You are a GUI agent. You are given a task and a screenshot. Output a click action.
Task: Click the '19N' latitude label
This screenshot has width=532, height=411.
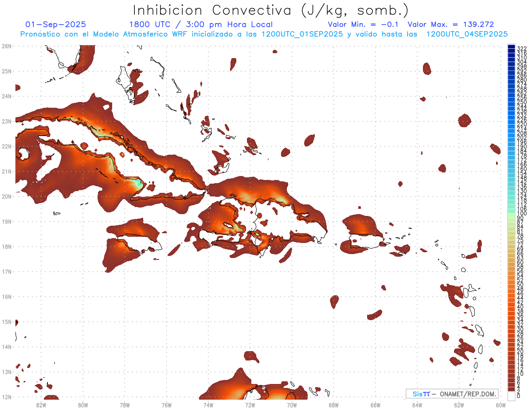(x=6, y=221)
